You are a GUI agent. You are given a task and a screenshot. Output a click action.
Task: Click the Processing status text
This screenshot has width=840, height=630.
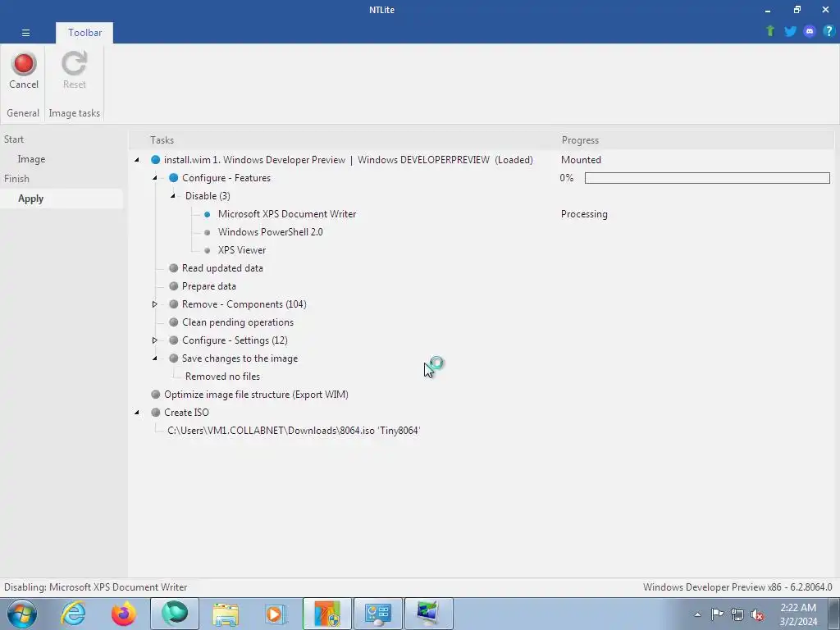584,214
